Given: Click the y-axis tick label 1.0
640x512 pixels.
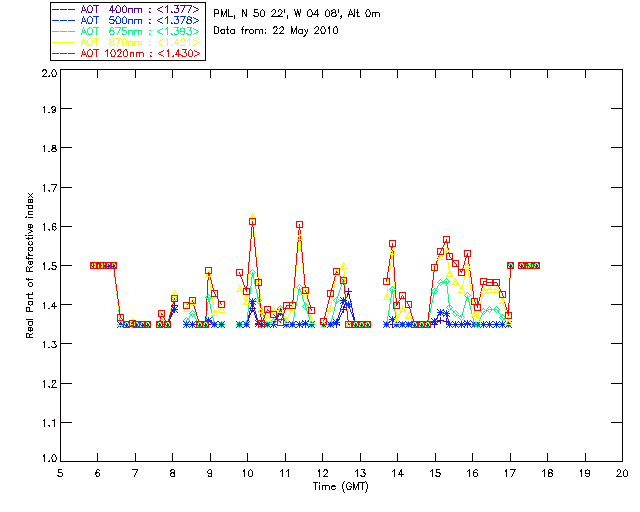Looking at the screenshot, I should (x=49, y=458).
